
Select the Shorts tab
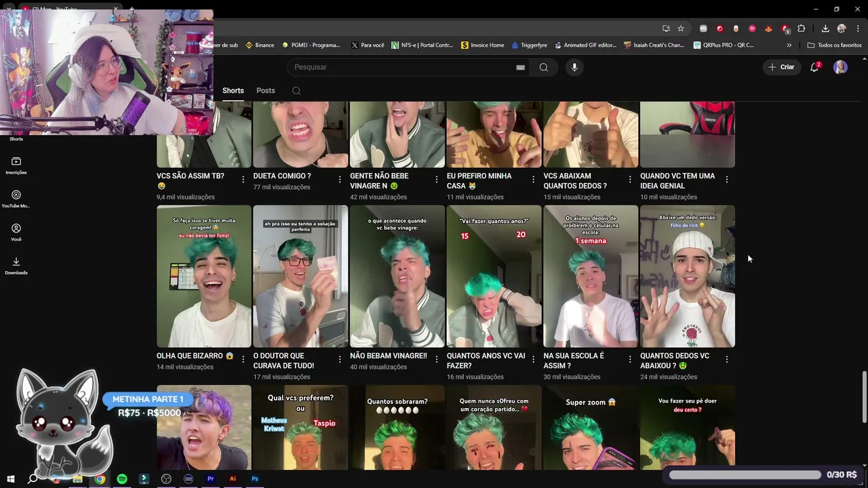click(x=233, y=90)
